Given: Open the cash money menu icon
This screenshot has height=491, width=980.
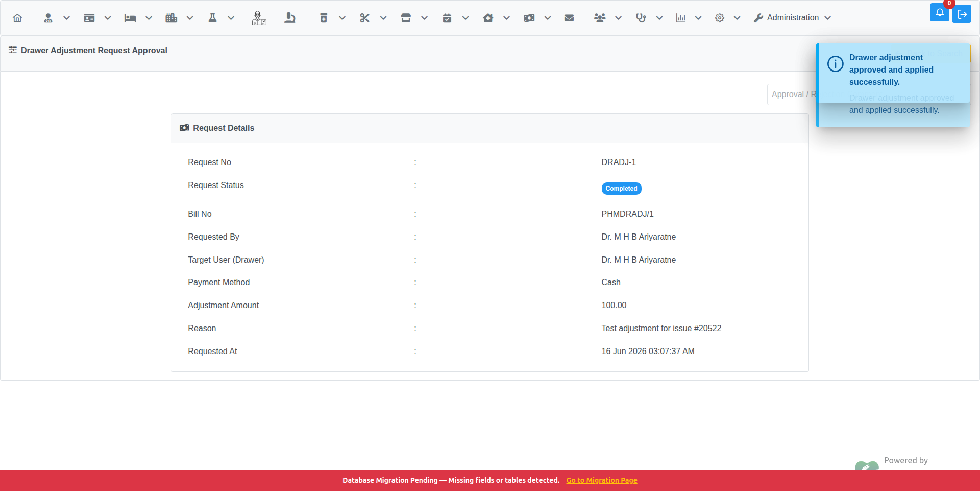Looking at the screenshot, I should click(529, 18).
